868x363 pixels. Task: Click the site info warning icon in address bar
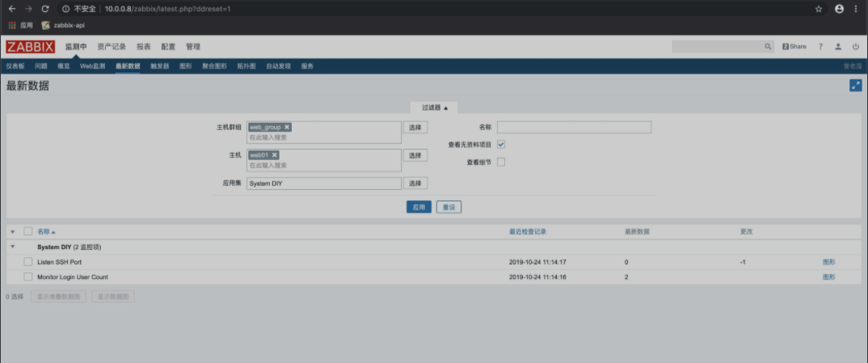click(x=65, y=9)
